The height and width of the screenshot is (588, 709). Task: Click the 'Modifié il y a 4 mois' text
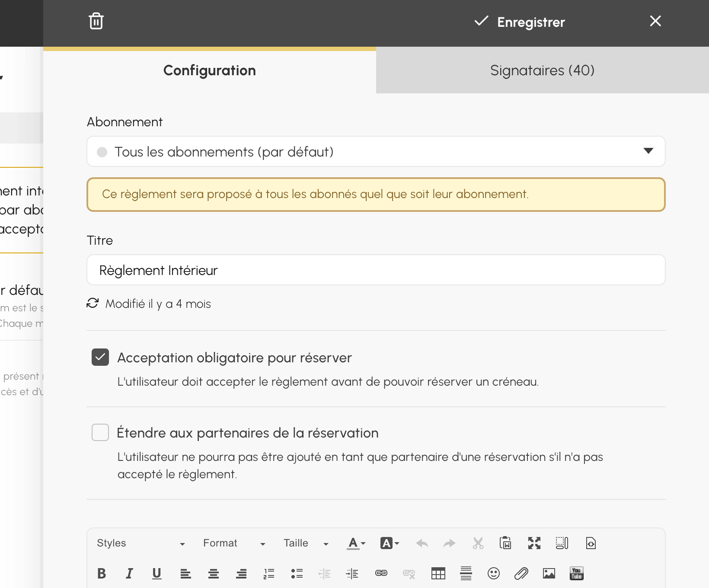[x=158, y=304]
